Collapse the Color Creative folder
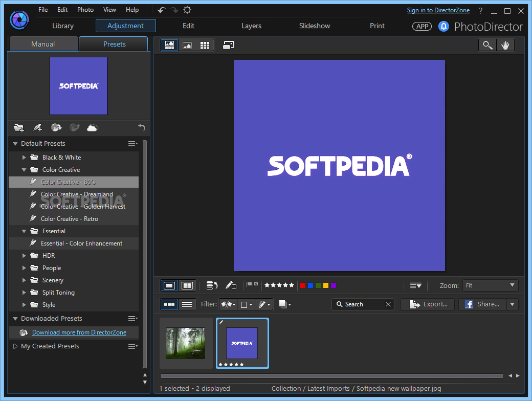Screen dimensions: 532x401 pos(24,170)
